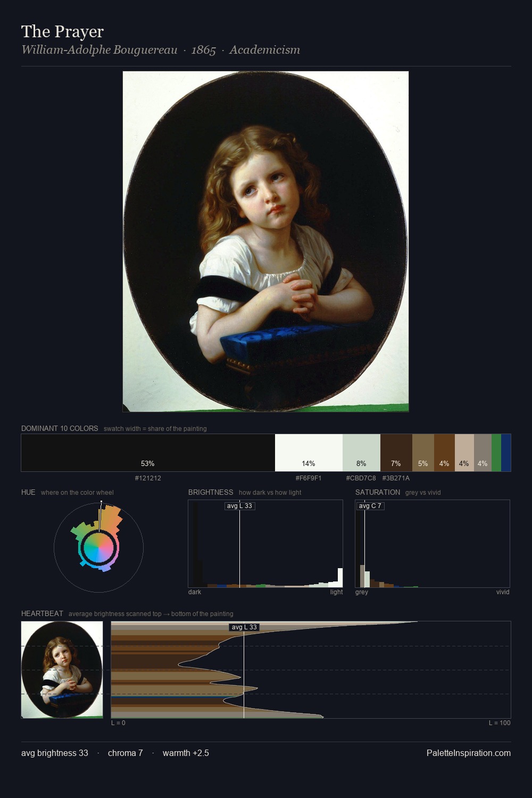This screenshot has height=798, width=532.
Task: Click the 'dark' axis label
Action: tap(195, 592)
